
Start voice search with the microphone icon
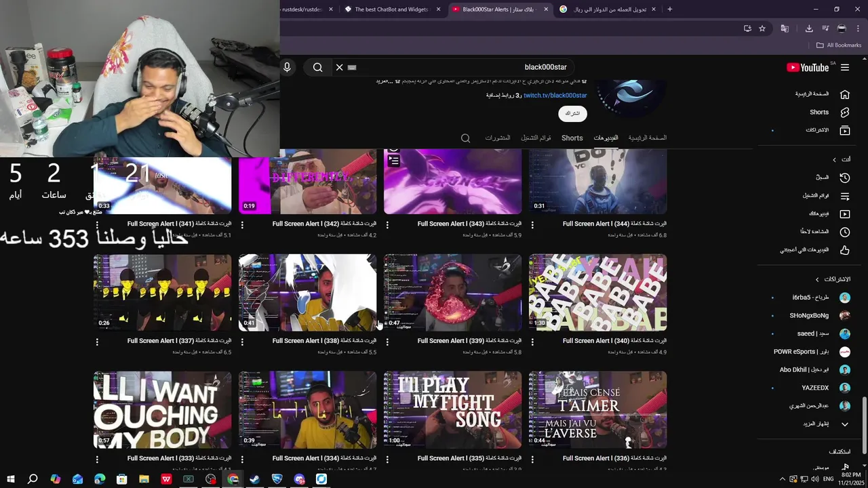click(287, 67)
